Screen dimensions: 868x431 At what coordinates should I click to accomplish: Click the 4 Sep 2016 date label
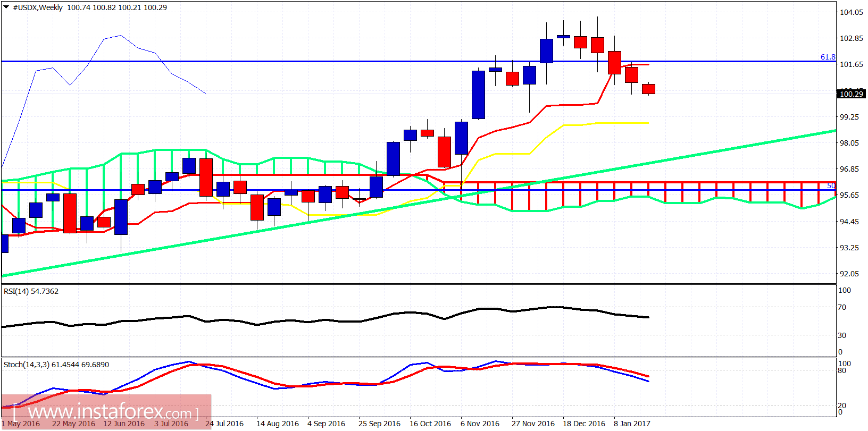pos(326,424)
